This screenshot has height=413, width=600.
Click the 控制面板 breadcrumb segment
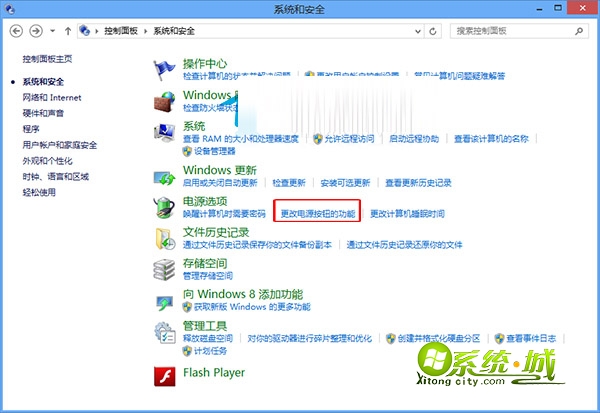(x=121, y=31)
